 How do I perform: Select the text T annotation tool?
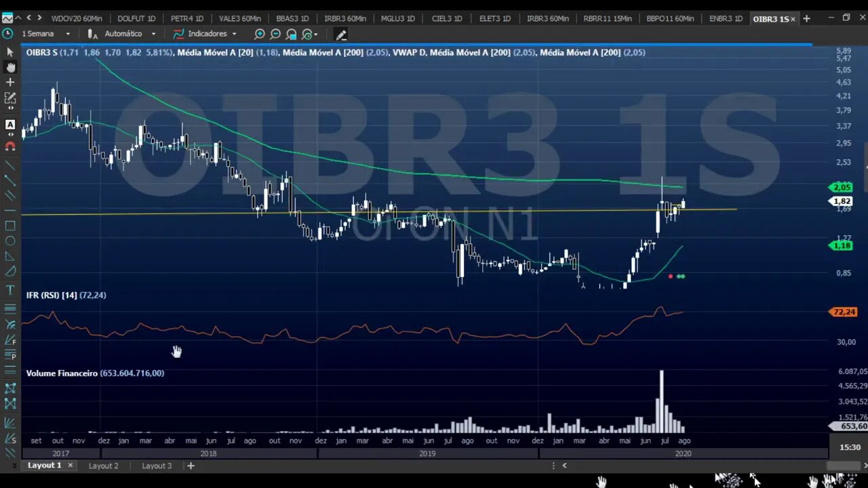tap(10, 290)
